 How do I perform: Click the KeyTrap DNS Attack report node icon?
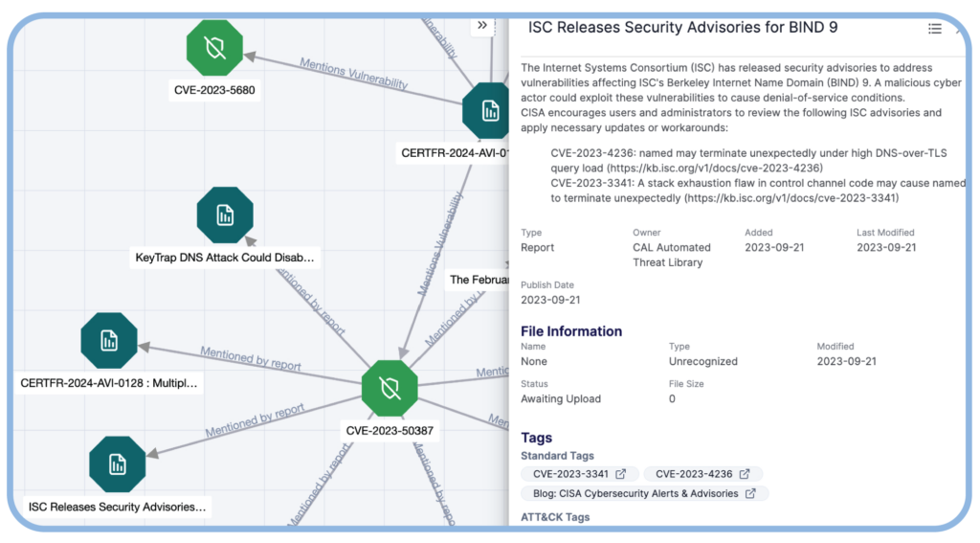225,215
